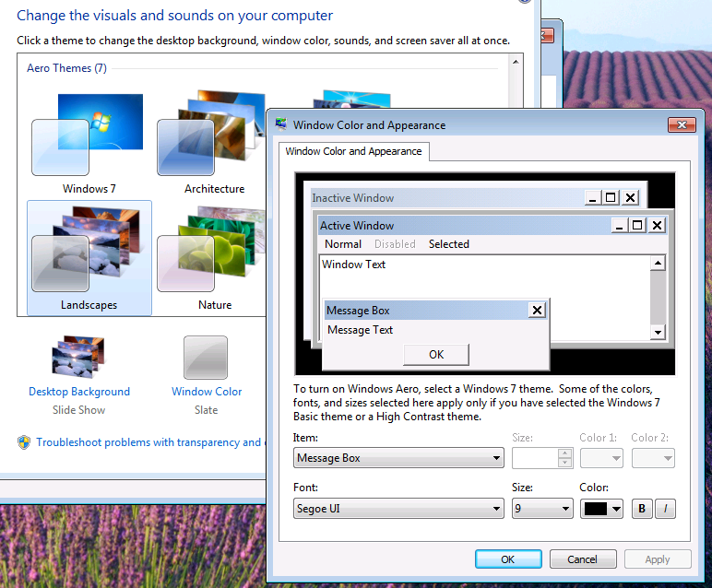Confirm with the dialog OK button
712x588 pixels.
pyautogui.click(x=508, y=559)
